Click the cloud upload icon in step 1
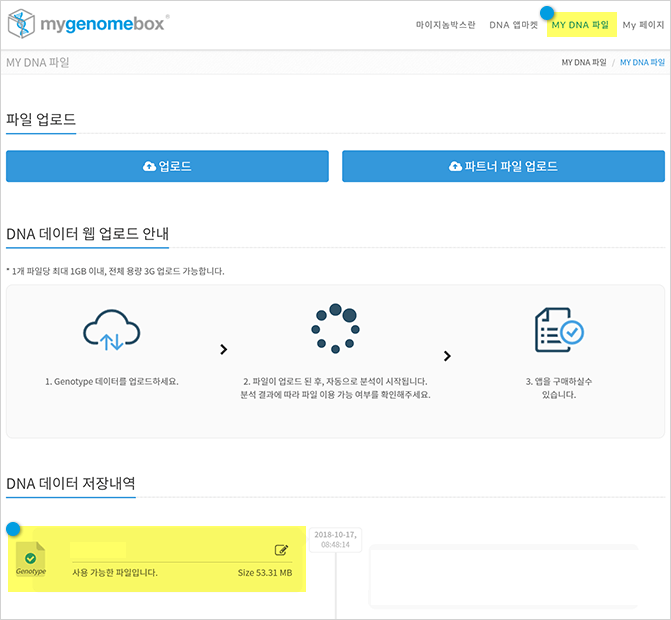Viewport: 671px width, 620px height. coord(111,329)
